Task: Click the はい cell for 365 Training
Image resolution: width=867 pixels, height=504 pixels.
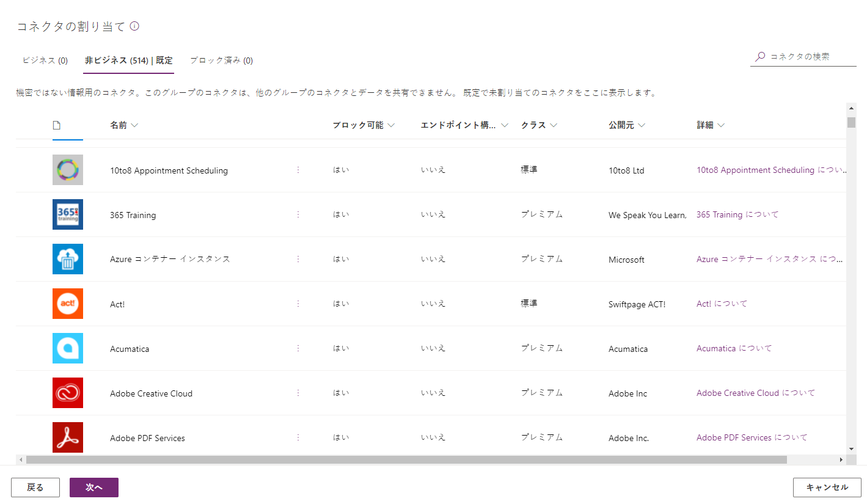Action: (341, 214)
